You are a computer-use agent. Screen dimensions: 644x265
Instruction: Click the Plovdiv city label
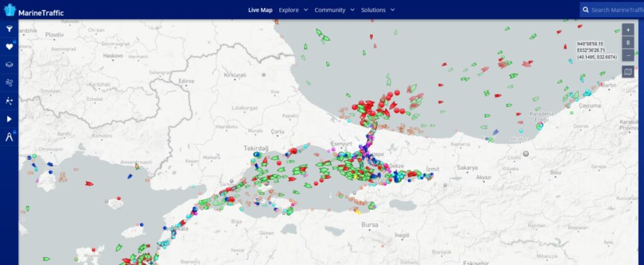[x=54, y=35]
